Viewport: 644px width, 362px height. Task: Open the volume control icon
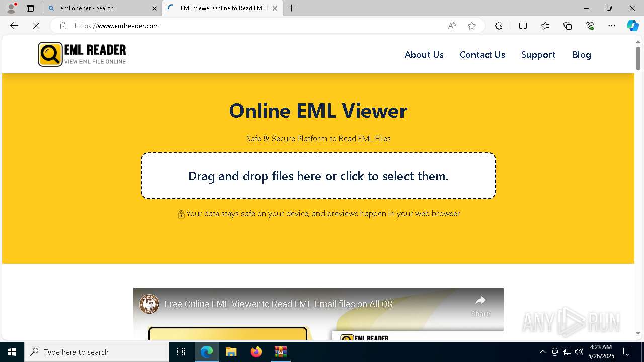tap(579, 352)
